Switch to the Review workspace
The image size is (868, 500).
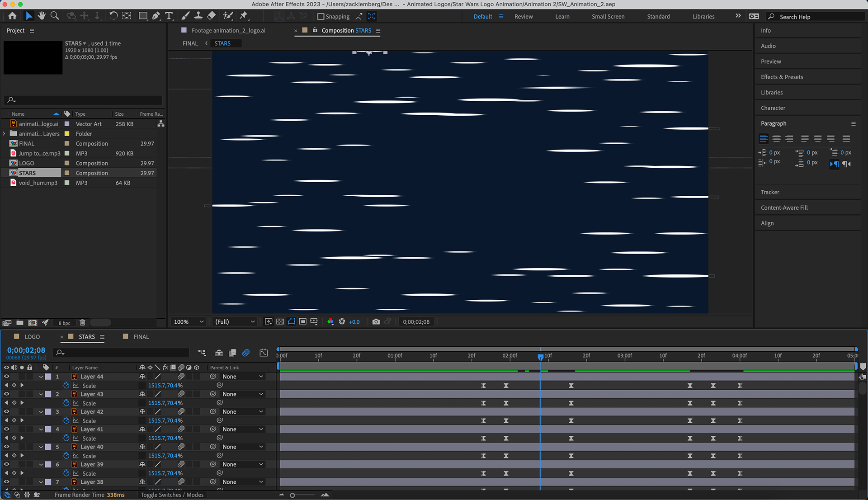(x=524, y=17)
